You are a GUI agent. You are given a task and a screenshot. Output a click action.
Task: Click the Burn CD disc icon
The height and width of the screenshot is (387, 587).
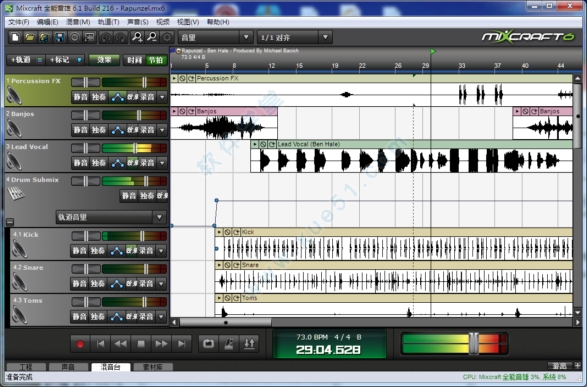(x=75, y=37)
